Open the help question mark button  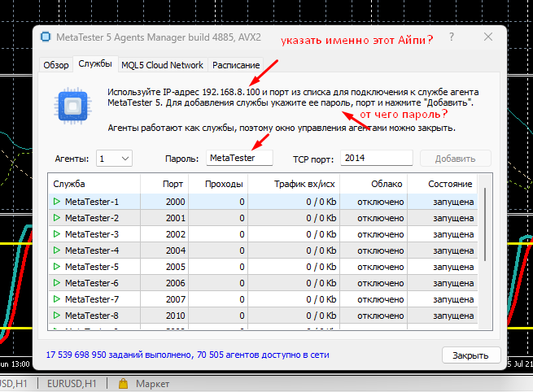452,37
